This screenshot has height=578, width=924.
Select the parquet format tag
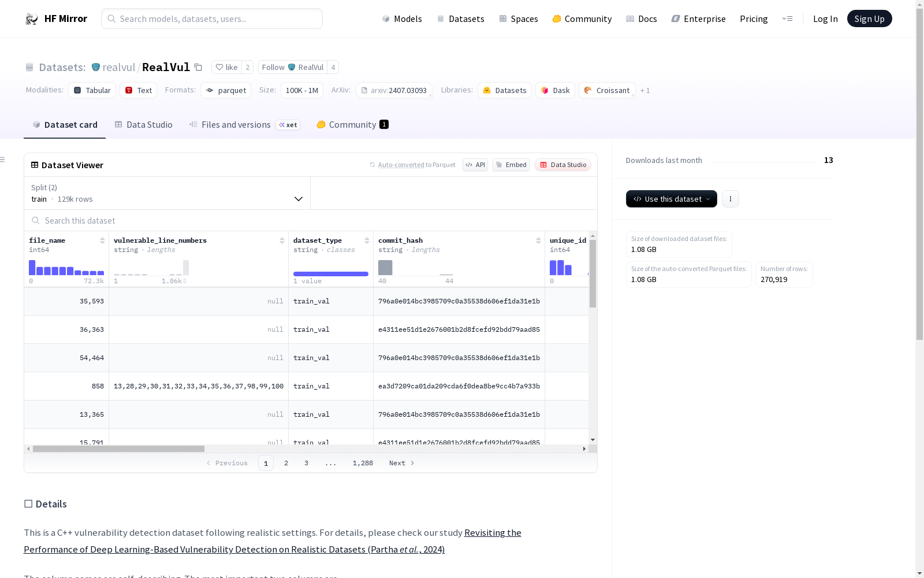[226, 90]
